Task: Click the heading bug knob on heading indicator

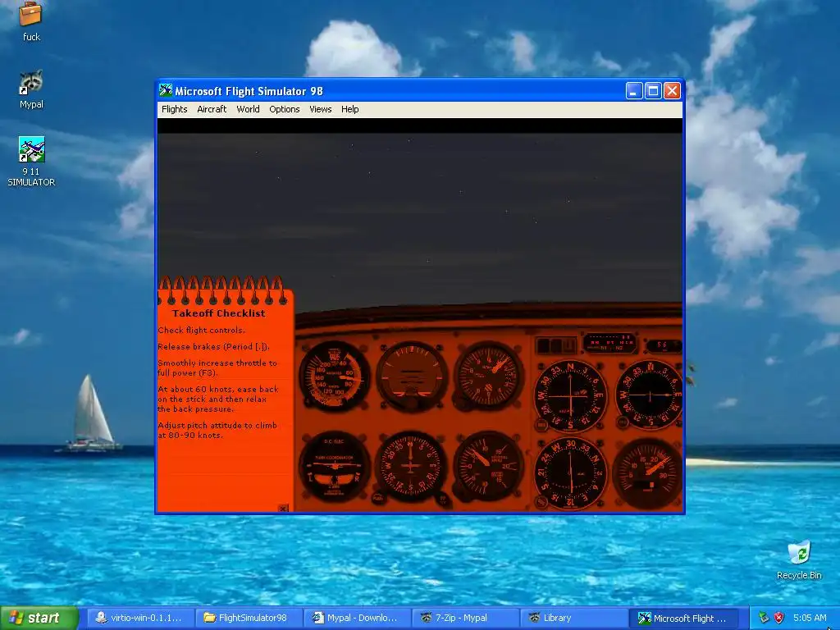Action: point(444,498)
